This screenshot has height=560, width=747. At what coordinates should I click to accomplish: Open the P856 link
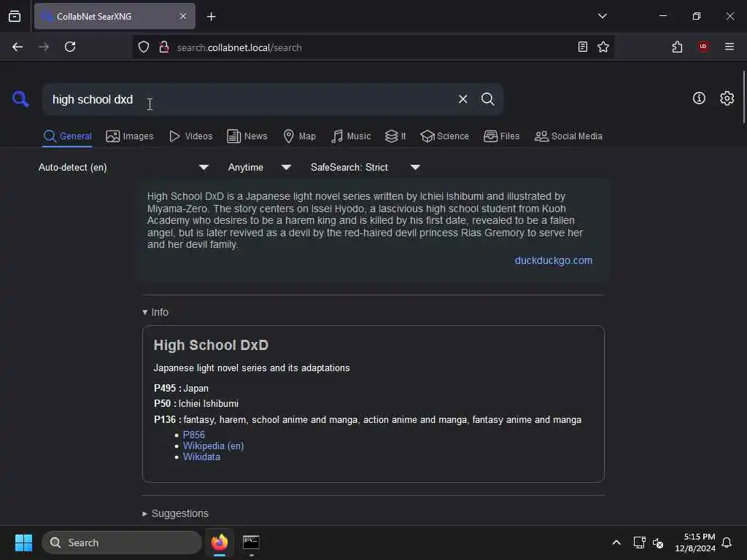194,435
